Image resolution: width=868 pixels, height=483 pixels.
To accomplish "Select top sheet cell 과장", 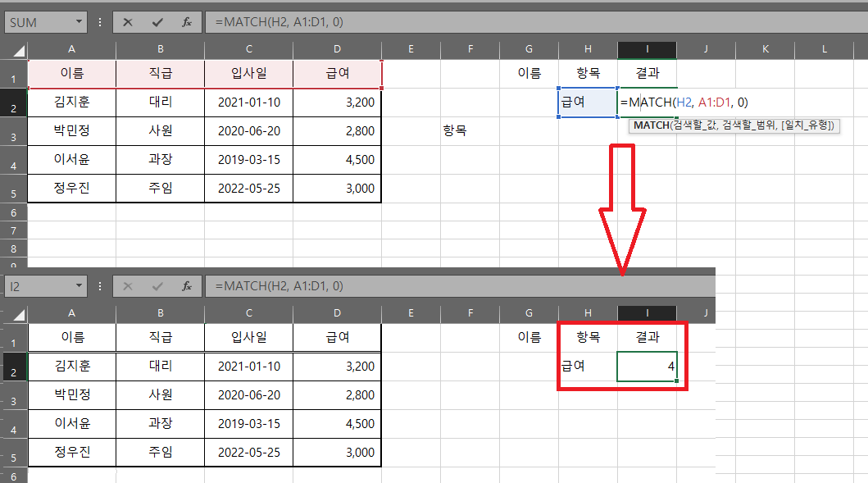I will (x=161, y=160).
